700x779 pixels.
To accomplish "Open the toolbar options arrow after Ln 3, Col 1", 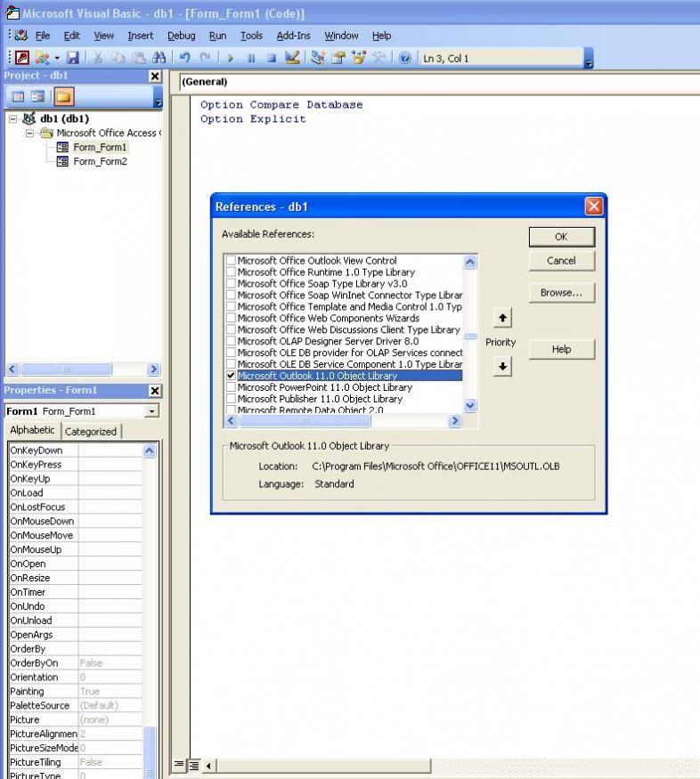I will pyautogui.click(x=589, y=58).
